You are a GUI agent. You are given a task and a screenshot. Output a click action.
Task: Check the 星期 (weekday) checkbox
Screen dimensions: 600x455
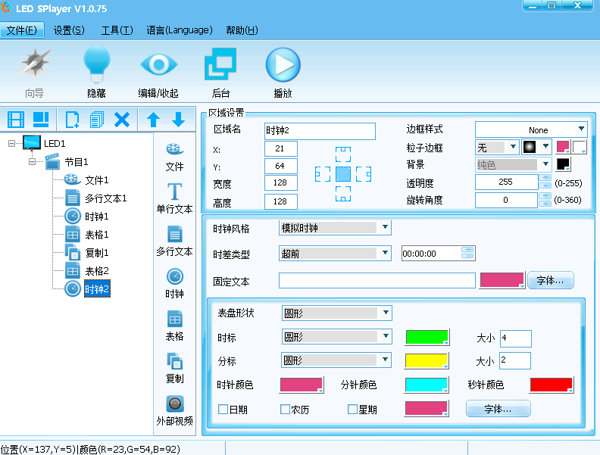[353, 409]
